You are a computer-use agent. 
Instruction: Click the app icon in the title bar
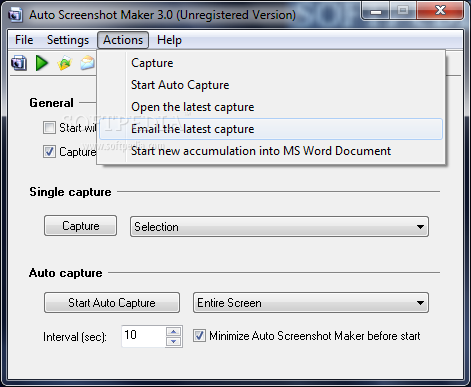tap(15, 15)
